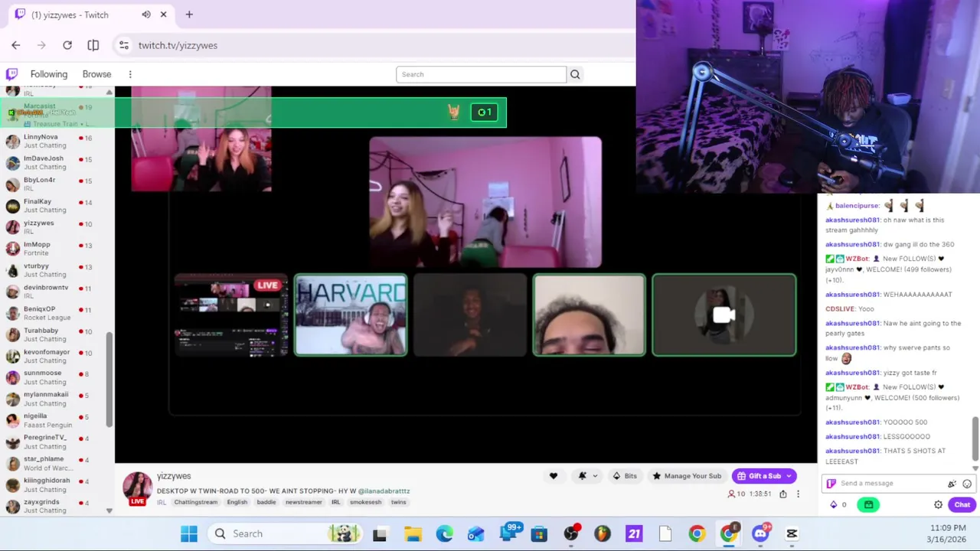The image size is (980, 551).
Task: Mute the Twitch tab using the speaker icon
Action: click(146, 15)
